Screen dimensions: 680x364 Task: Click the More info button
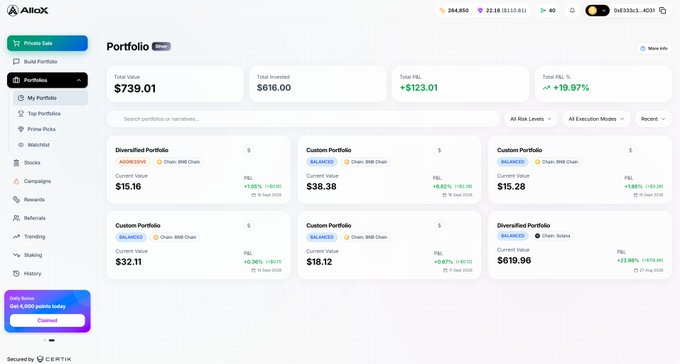tap(654, 49)
